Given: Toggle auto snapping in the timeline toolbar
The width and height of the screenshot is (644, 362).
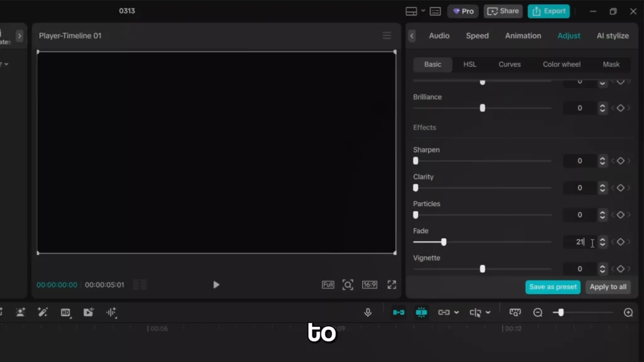Looking at the screenshot, I should point(421,312).
